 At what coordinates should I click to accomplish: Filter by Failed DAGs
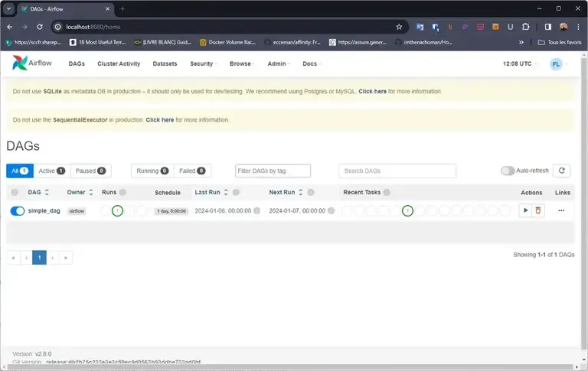pos(192,171)
